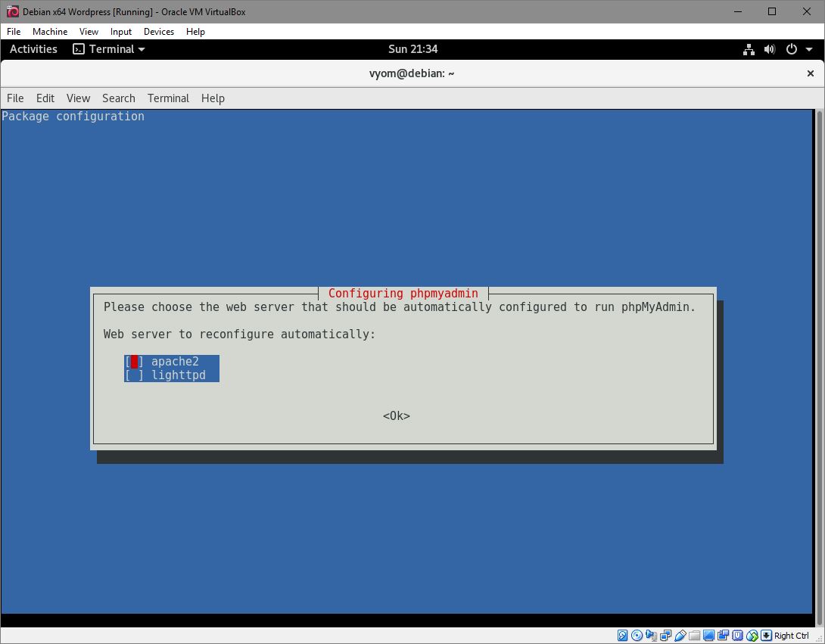Click the display indicator icon

(x=708, y=636)
